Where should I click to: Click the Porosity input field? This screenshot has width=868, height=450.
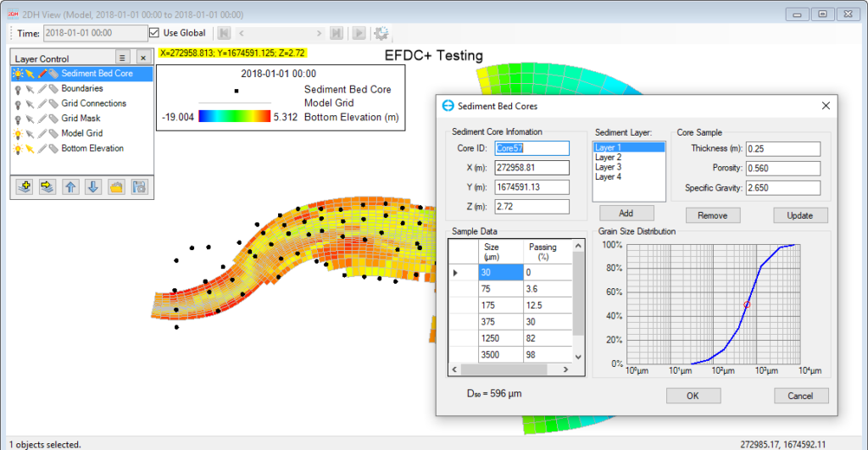(x=783, y=168)
